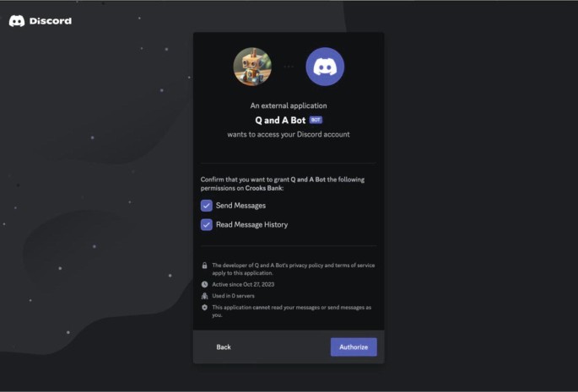578x392 pixels.
Task: Uncheck the Send Messages checkbox
Action: coord(207,206)
